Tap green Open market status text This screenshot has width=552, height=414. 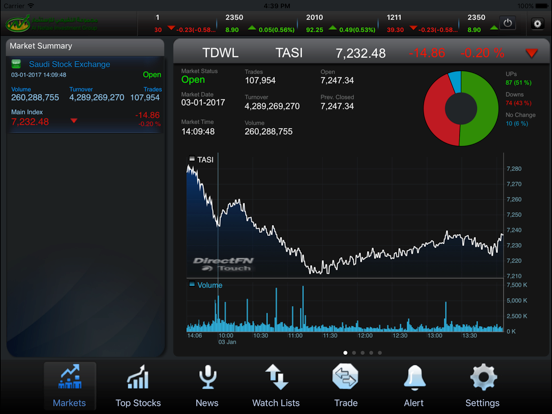coord(193,80)
